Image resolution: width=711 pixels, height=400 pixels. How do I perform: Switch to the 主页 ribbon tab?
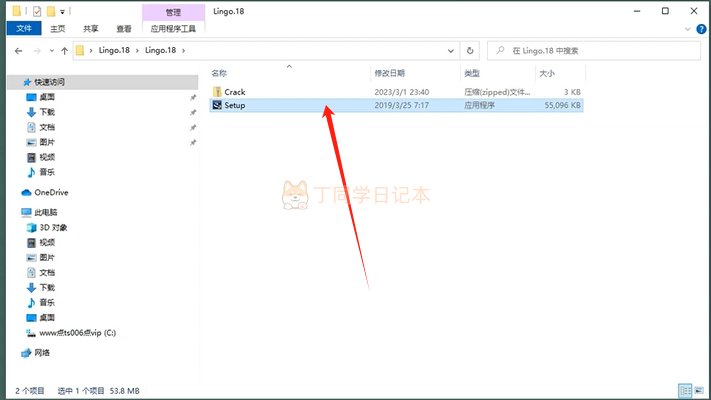click(x=58, y=29)
